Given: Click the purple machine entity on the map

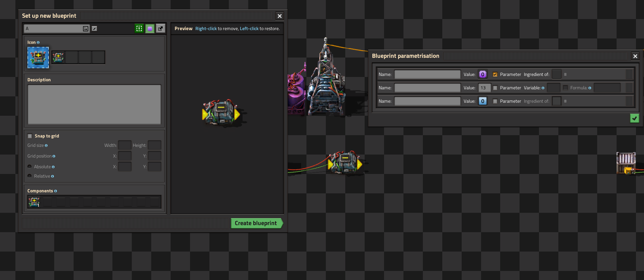Looking at the screenshot, I should point(296,90).
